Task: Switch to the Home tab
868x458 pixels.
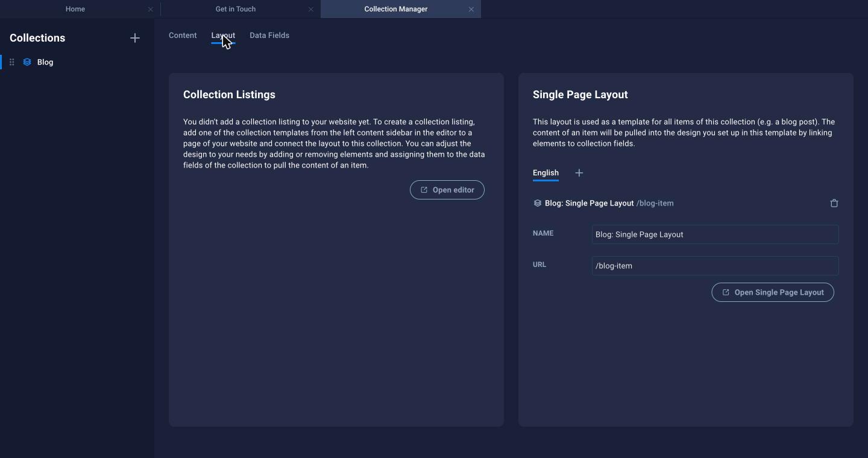Action: click(75, 9)
